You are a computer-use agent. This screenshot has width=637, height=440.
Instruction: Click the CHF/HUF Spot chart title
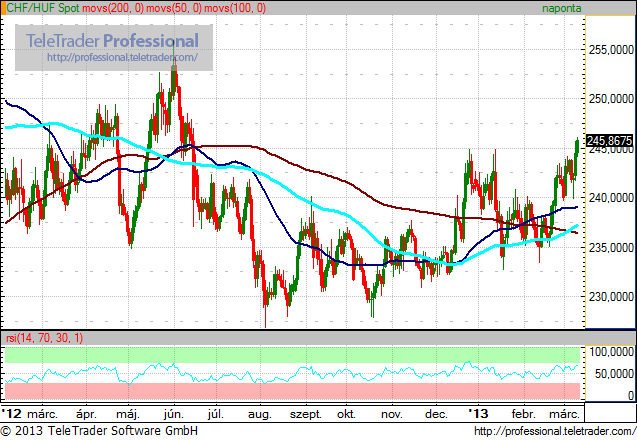(43, 8)
